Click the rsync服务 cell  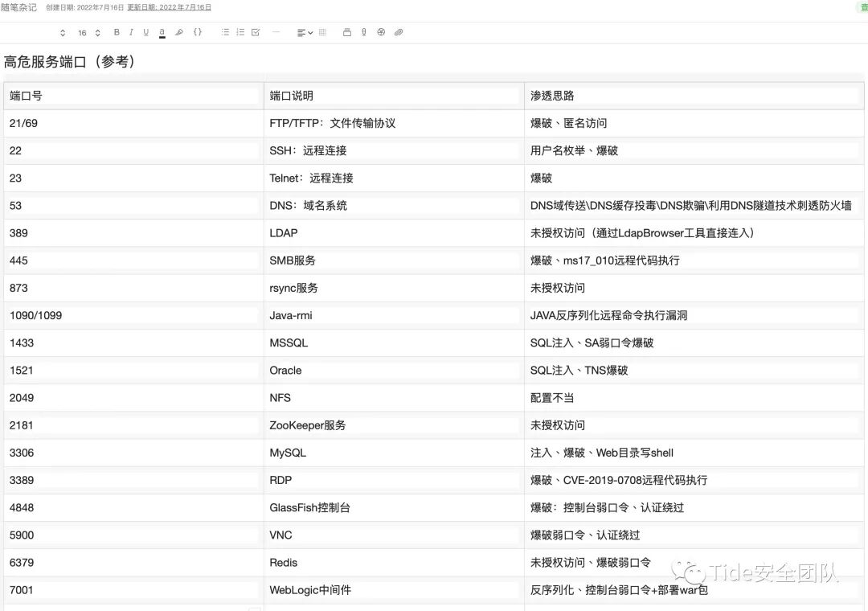pos(394,288)
